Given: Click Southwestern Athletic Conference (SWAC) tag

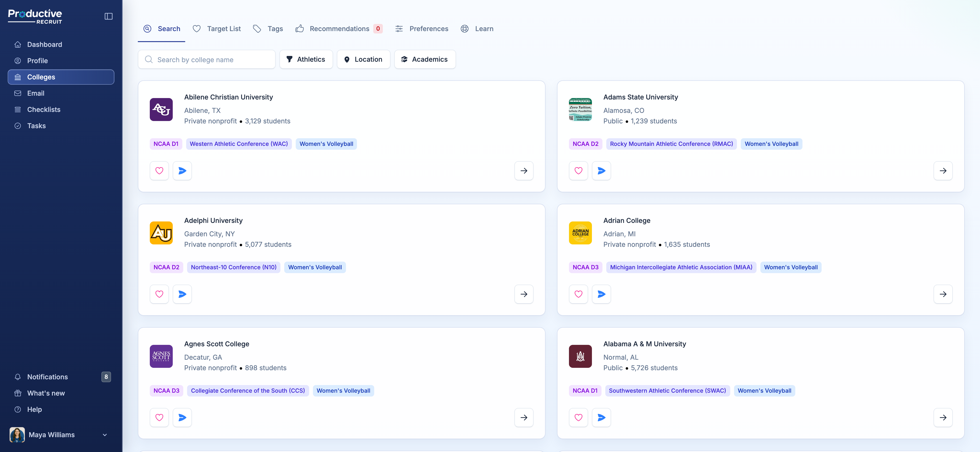Looking at the screenshot, I should pyautogui.click(x=667, y=391).
